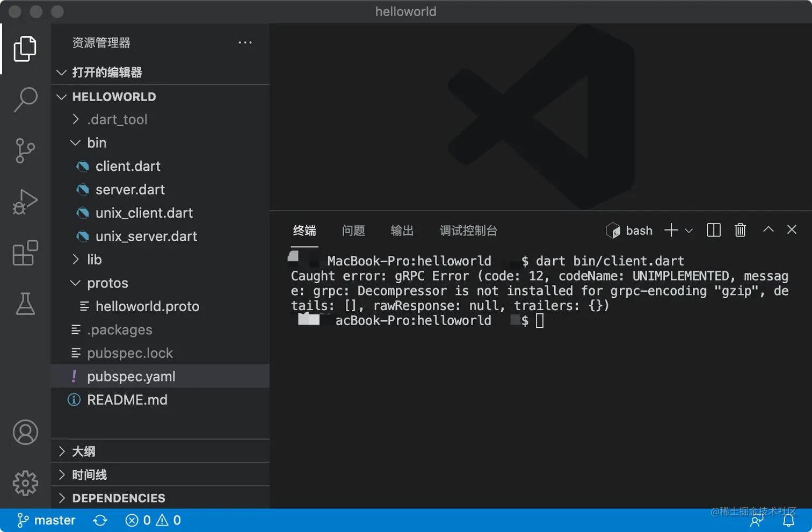Open helloworld.proto file
This screenshot has height=532, width=812.
(160, 306)
